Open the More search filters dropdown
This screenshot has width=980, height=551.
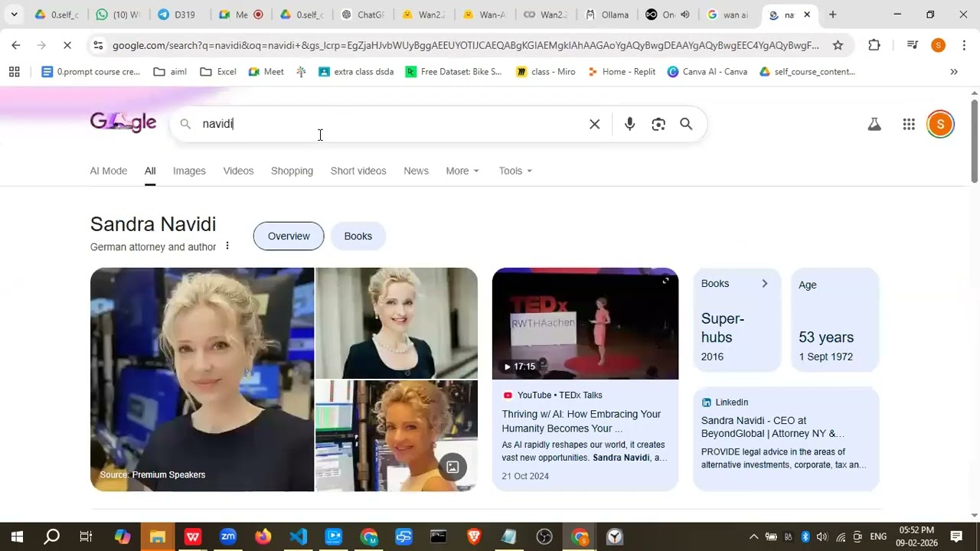tap(462, 171)
